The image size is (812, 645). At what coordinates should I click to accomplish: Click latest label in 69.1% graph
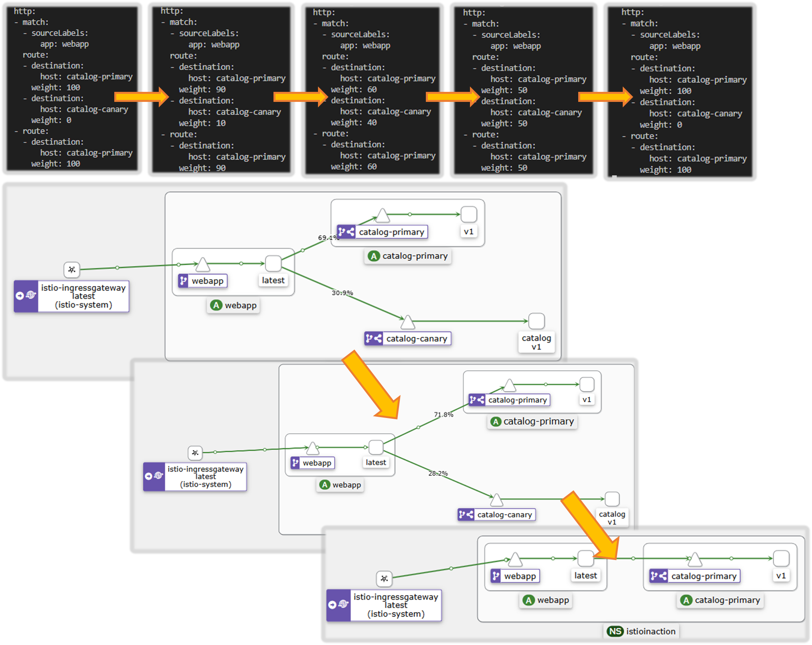[x=273, y=280]
